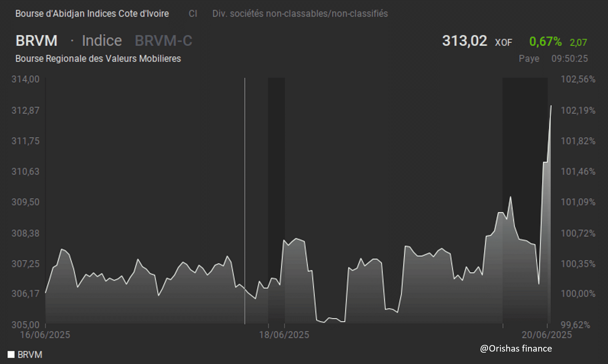Click 'Div. sociétés non-classables/non-classifiés' text
608x364 pixels.
click(300, 14)
